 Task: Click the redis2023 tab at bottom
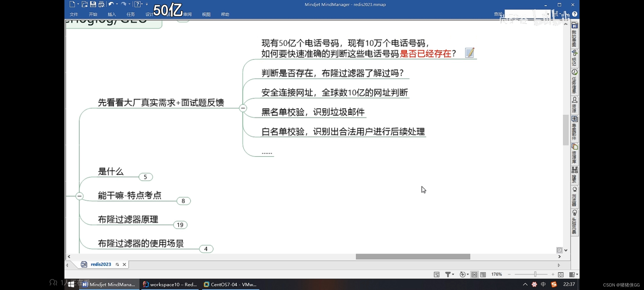100,264
